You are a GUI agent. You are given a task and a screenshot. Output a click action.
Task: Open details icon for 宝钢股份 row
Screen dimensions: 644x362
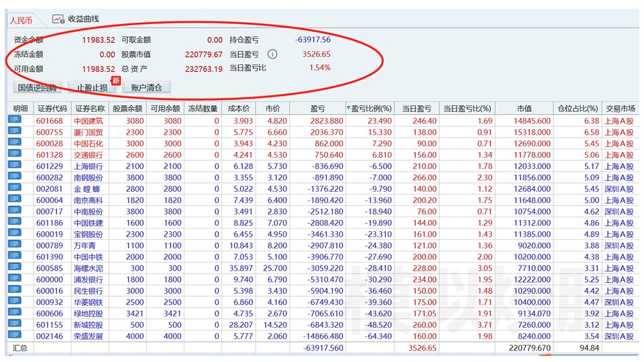(14, 233)
